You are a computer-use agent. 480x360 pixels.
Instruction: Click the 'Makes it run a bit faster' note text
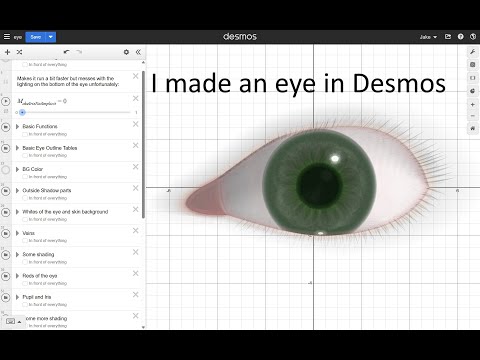tap(68, 81)
